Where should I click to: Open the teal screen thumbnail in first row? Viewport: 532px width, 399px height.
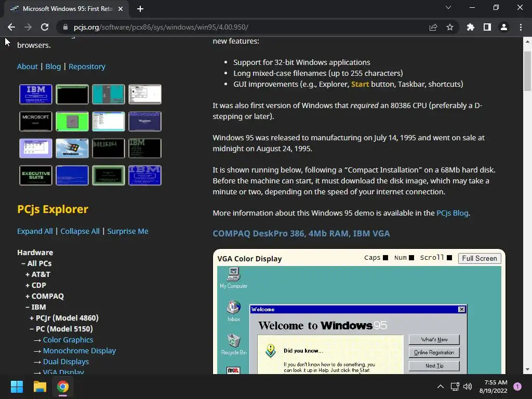[x=108, y=94]
